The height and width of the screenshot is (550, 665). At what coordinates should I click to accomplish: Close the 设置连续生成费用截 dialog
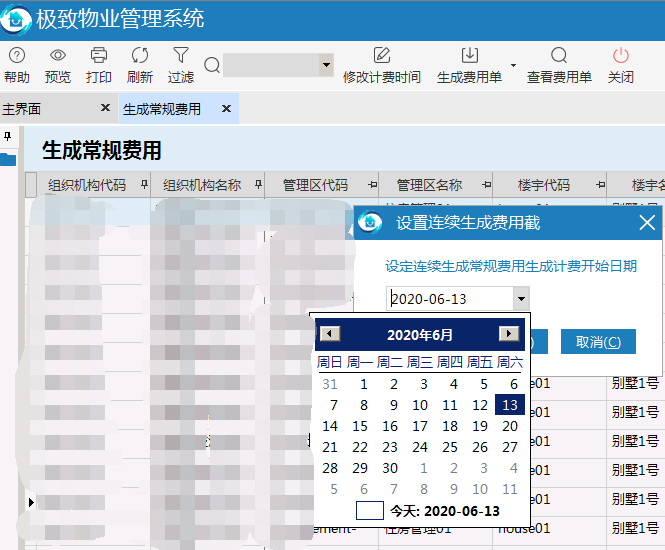[x=647, y=223]
